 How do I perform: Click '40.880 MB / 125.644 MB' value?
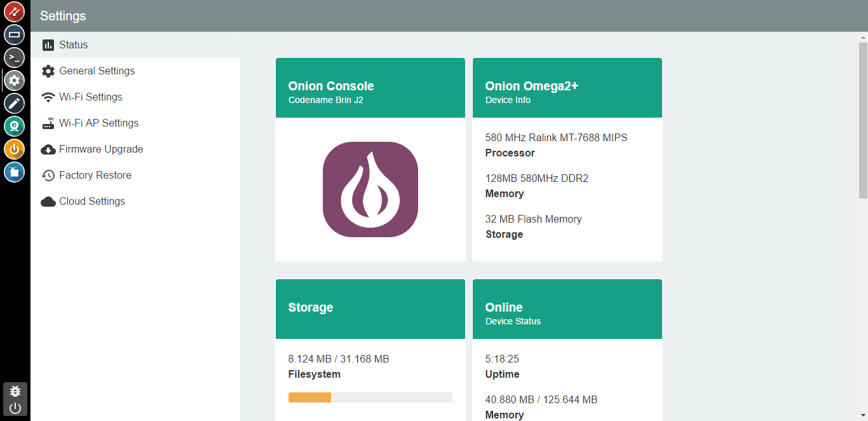tap(541, 399)
